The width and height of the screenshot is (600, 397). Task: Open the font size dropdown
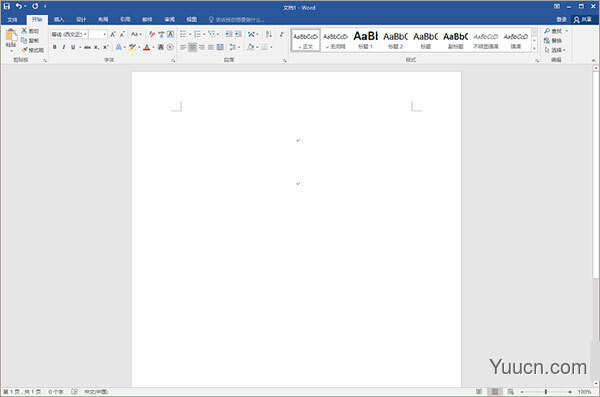(x=104, y=34)
